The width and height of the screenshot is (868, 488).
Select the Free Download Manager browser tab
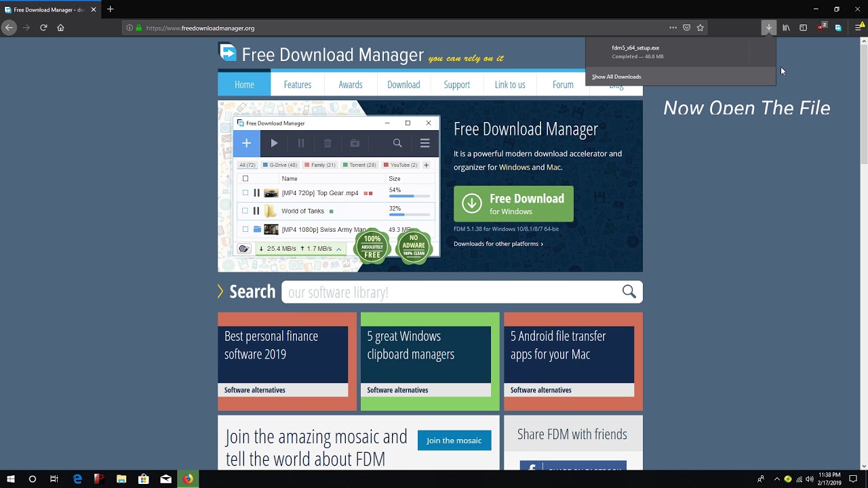click(51, 9)
